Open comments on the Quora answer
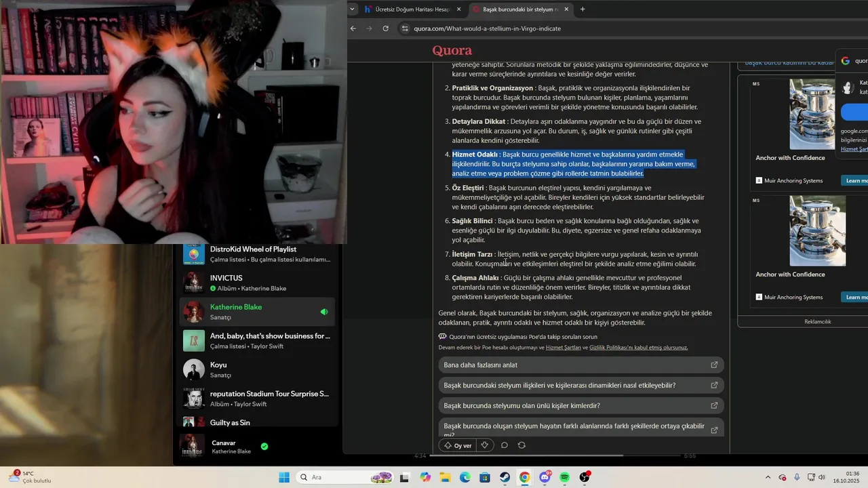Screen dimensions: 868x488 505,445
